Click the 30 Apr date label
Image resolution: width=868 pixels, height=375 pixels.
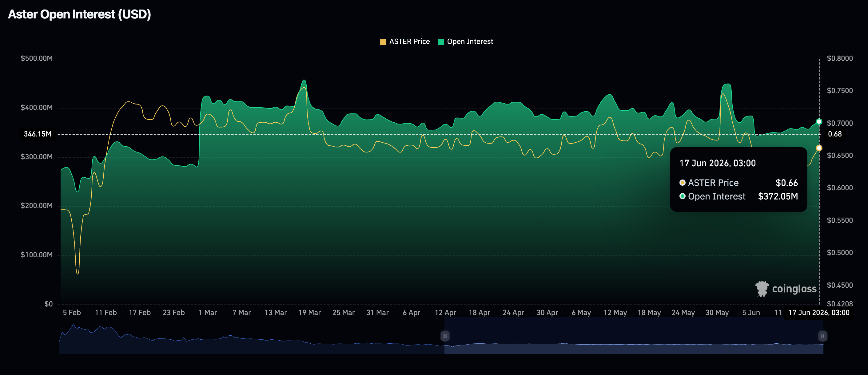click(x=547, y=313)
